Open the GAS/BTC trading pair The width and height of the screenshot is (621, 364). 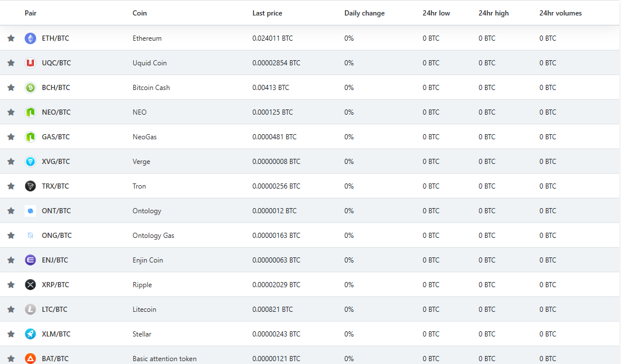pyautogui.click(x=56, y=137)
